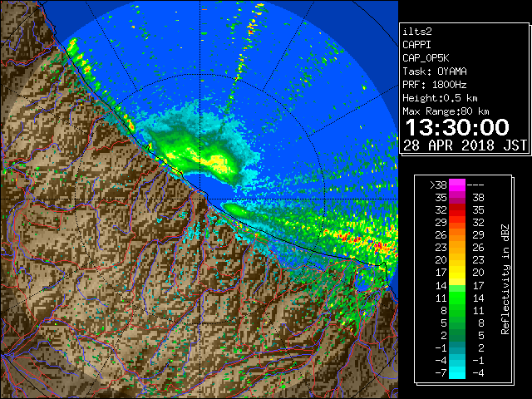The image size is (532, 399).
Task: Pick the magenta swatch atop the color bar
Action: tap(457, 185)
